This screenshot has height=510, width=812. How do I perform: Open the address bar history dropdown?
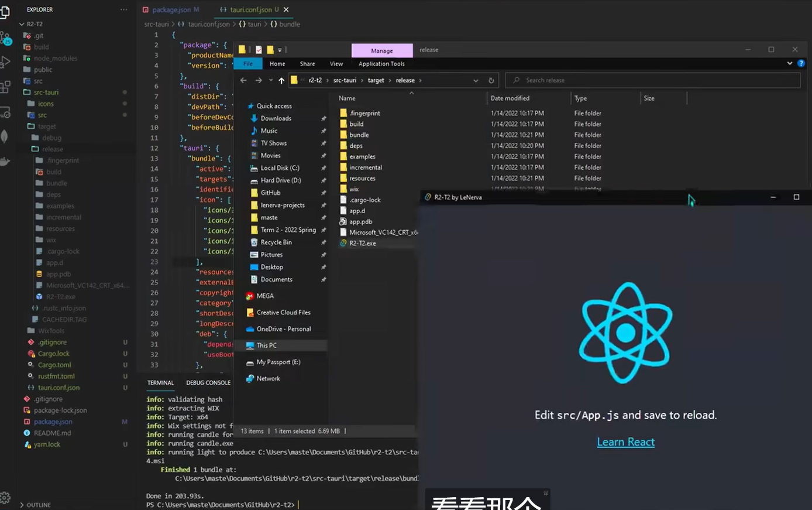coord(476,81)
